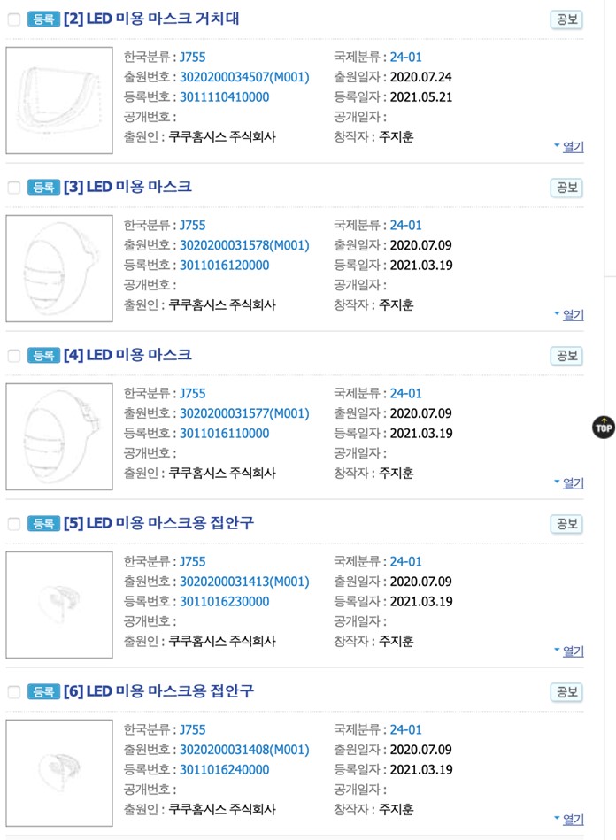Expand 열기 under result [4]
616x840 pixels.
[573, 482]
